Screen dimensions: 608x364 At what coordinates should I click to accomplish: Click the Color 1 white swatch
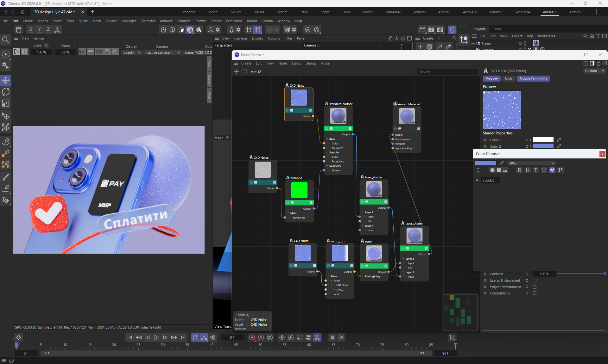pyautogui.click(x=543, y=140)
